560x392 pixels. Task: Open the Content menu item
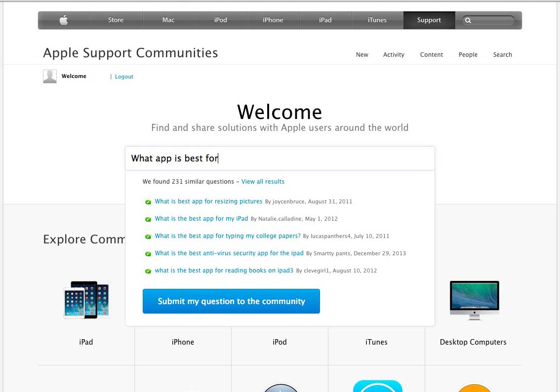[x=432, y=55]
